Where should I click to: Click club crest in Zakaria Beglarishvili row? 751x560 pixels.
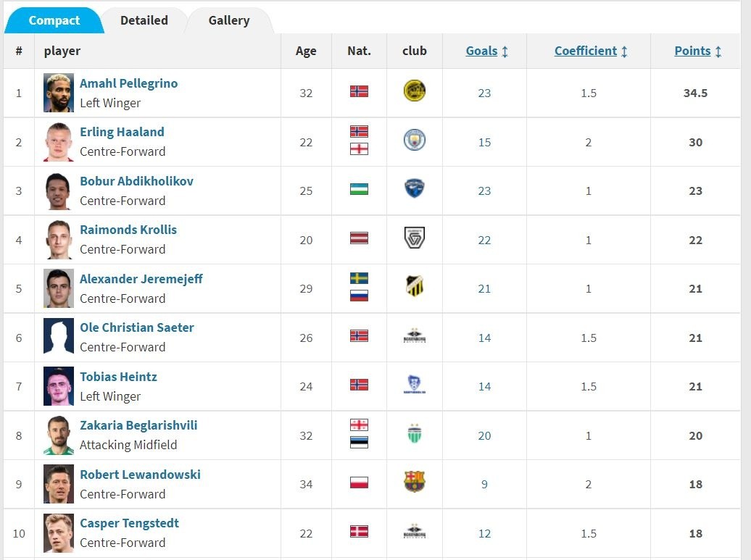point(414,434)
